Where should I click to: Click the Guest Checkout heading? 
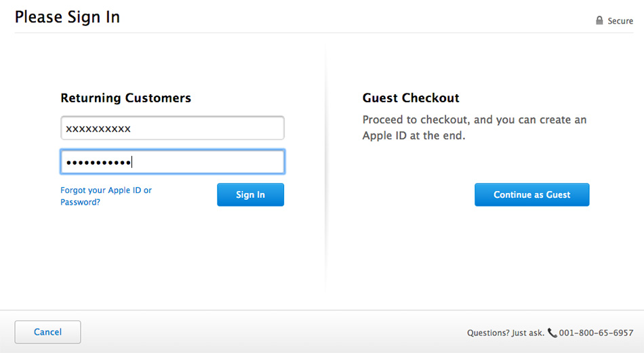[411, 98]
